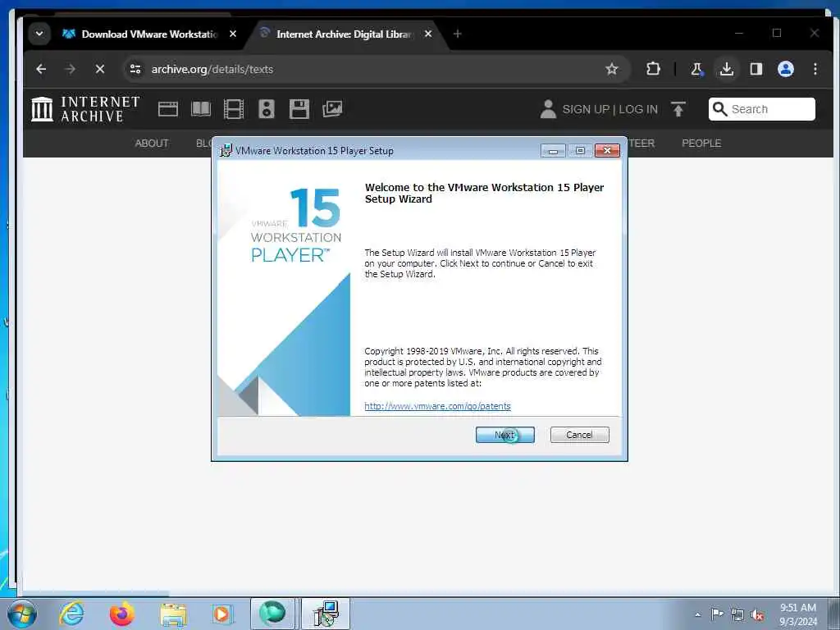Stop loading the page
Image resolution: width=840 pixels, height=630 pixels.
point(99,69)
